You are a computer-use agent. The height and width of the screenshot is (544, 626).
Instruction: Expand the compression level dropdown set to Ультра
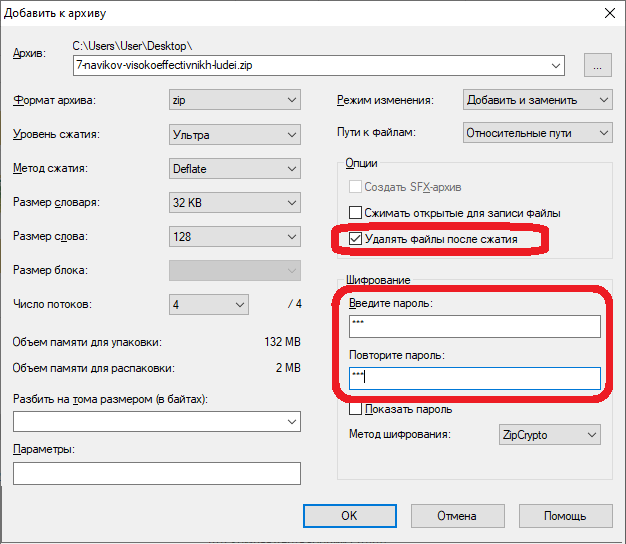[x=235, y=134]
